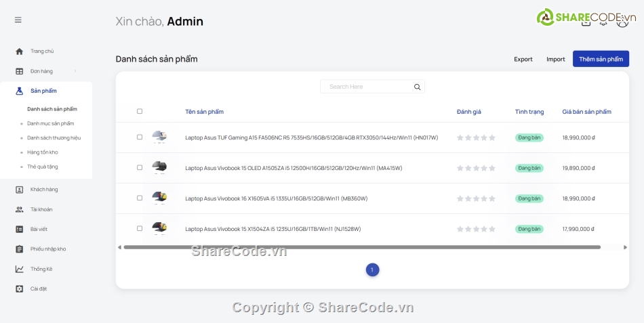Open the Hàng tồn kho submenu item
644x323 pixels.
[x=42, y=152]
